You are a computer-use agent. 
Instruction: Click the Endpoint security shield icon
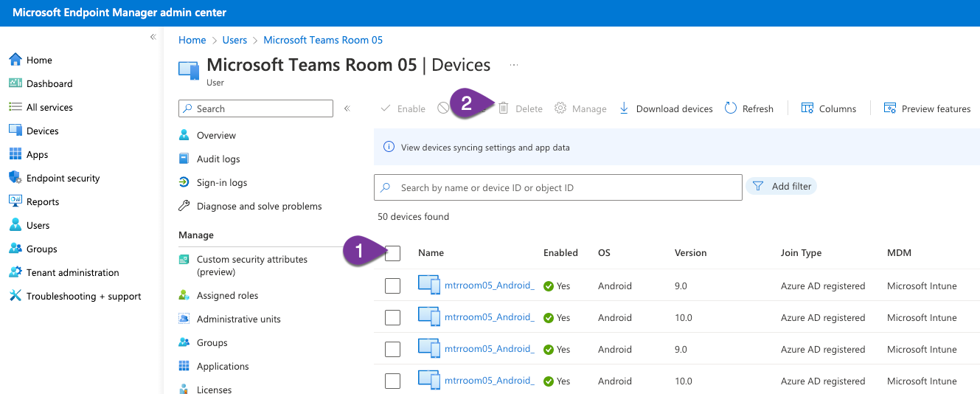(15, 178)
